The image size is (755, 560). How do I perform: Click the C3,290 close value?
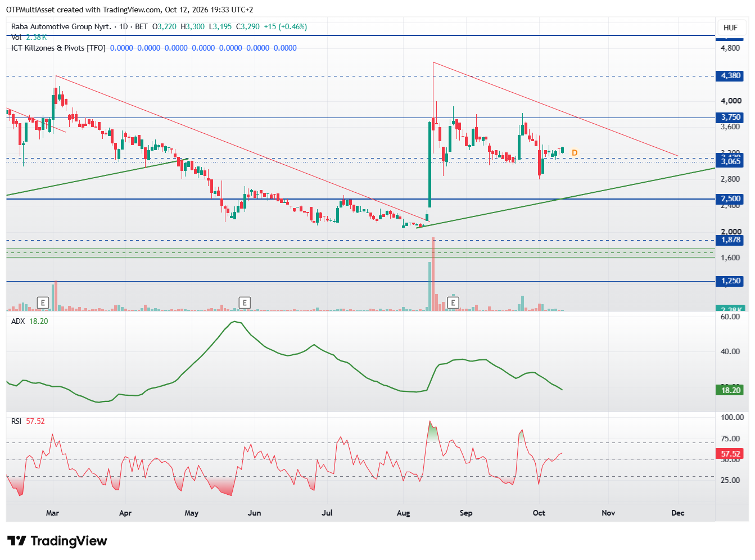248,26
